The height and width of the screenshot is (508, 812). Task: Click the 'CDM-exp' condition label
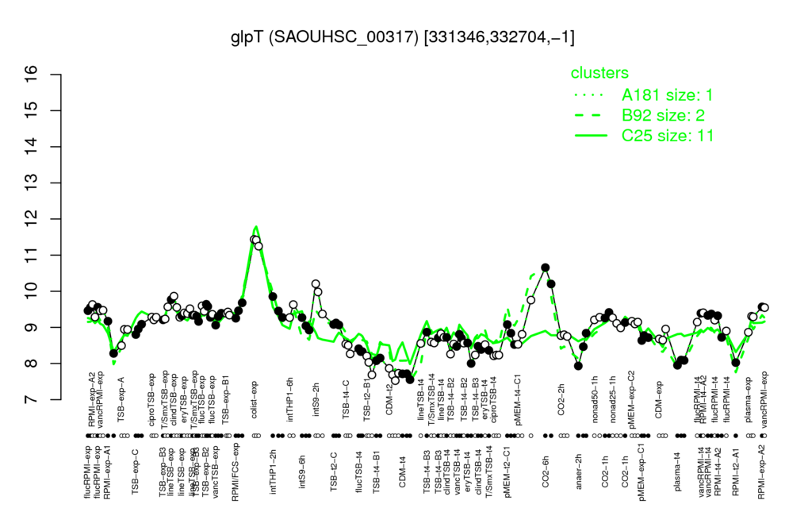coord(659,398)
